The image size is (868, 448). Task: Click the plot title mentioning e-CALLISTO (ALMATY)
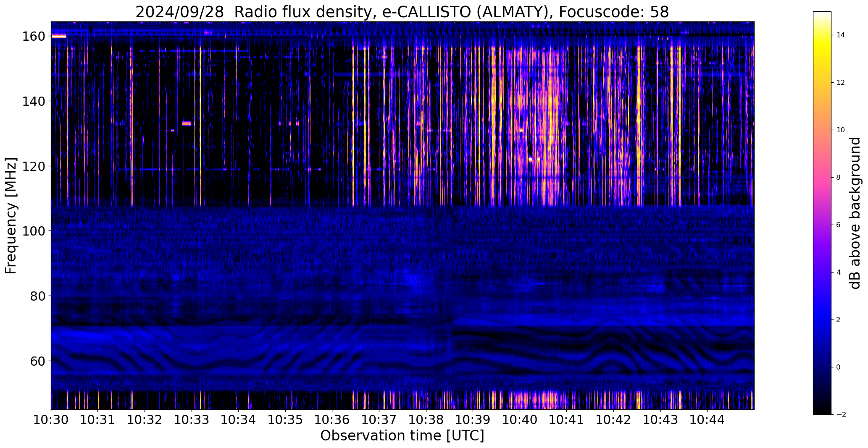point(402,12)
